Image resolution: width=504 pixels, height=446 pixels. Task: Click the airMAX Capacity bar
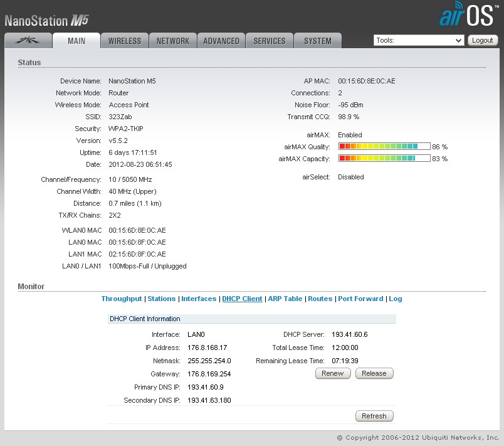(x=384, y=158)
